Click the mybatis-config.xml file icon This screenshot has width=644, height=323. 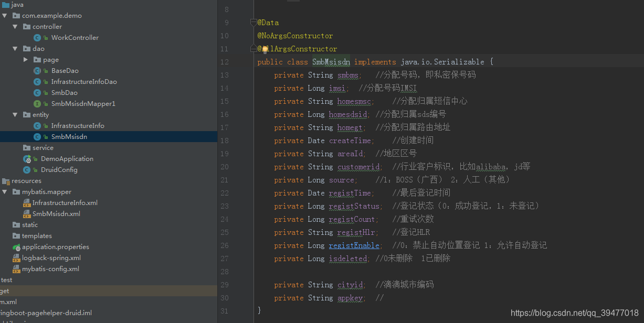(x=16, y=269)
